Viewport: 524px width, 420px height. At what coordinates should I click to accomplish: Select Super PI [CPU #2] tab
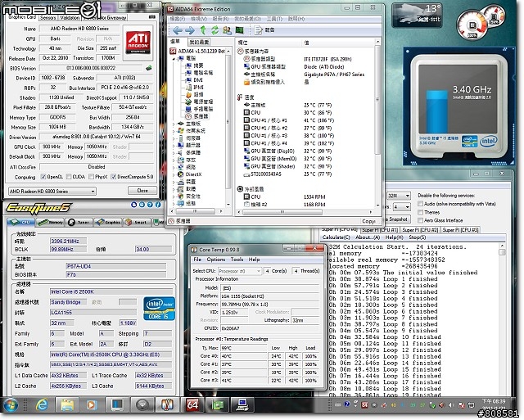tap(420, 230)
